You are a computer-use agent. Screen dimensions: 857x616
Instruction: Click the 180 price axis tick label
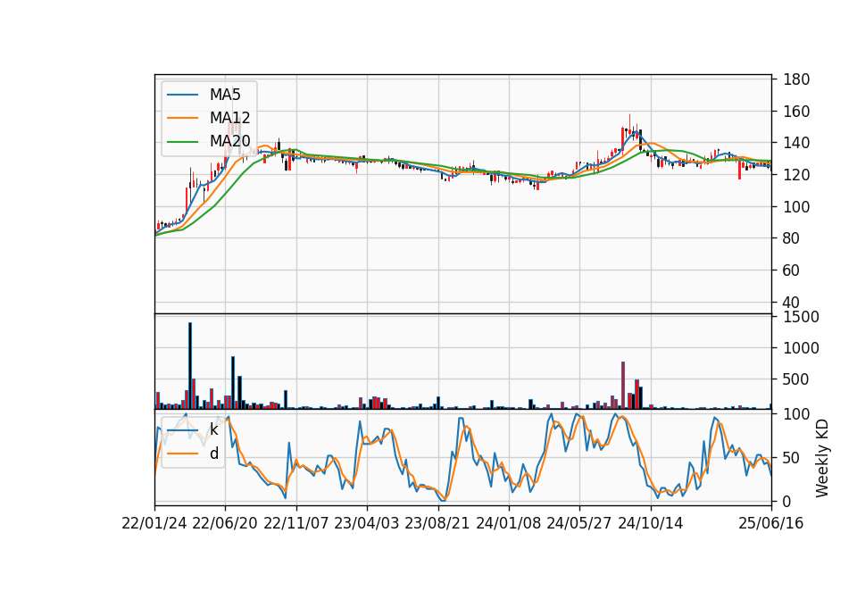795,79
